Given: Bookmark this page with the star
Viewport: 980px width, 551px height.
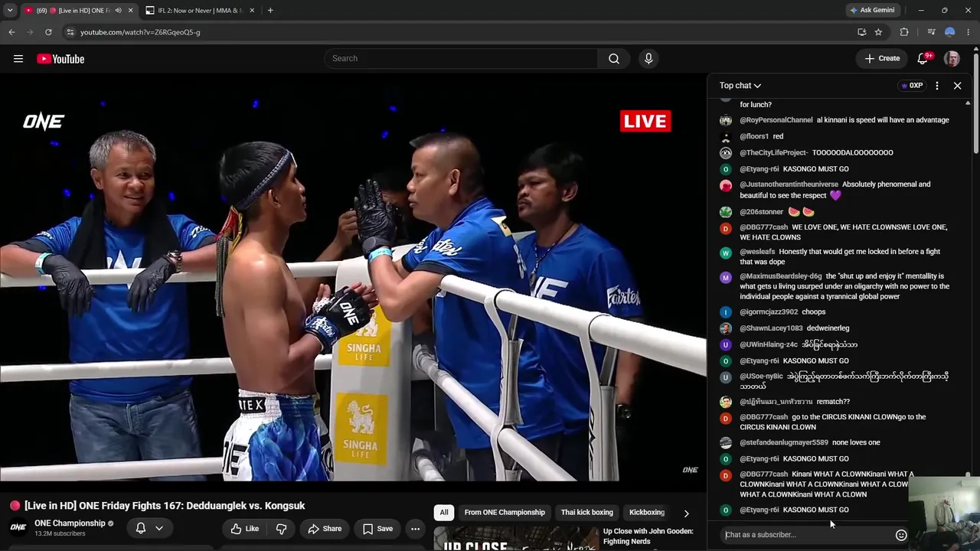Looking at the screenshot, I should coord(878,32).
